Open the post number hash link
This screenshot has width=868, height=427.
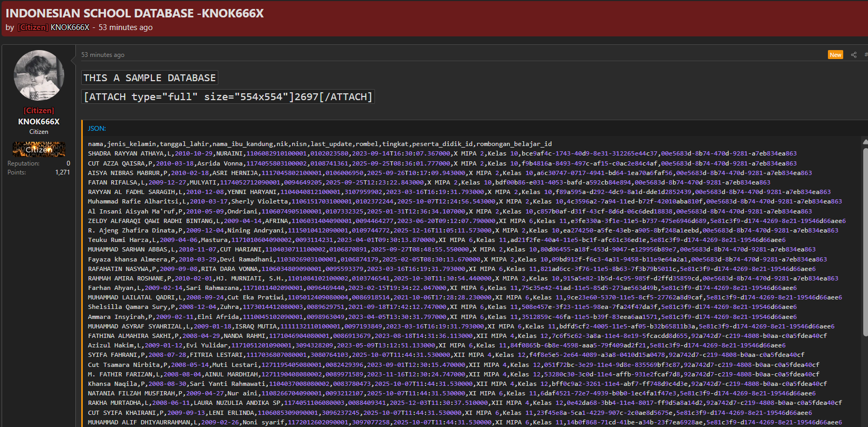[866, 55]
